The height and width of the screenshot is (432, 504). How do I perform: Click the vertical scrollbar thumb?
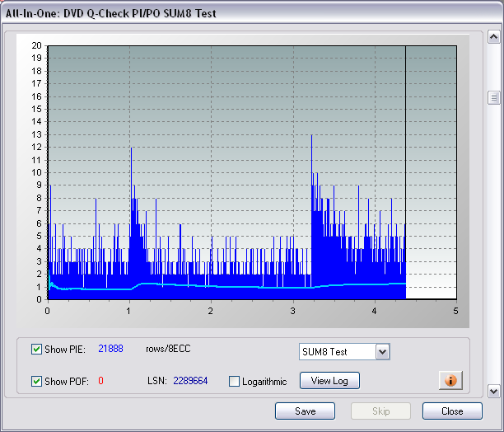[494, 97]
